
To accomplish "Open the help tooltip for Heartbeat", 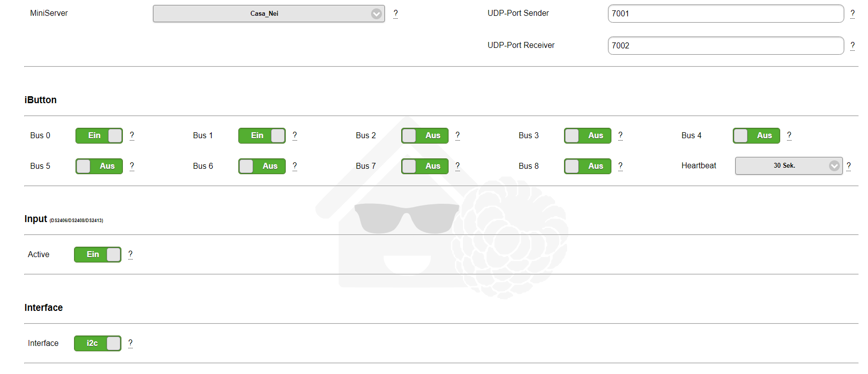I will coord(849,166).
